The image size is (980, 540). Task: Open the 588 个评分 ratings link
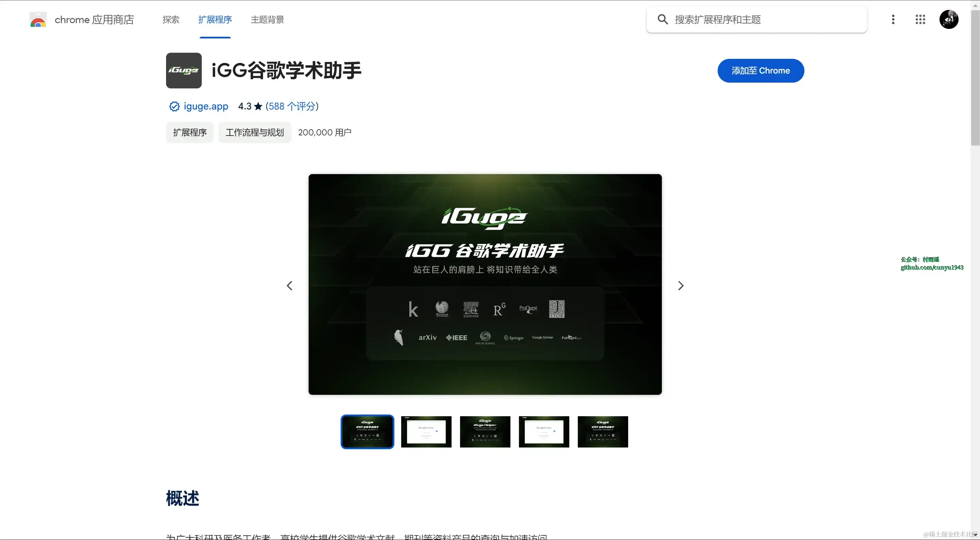(292, 106)
